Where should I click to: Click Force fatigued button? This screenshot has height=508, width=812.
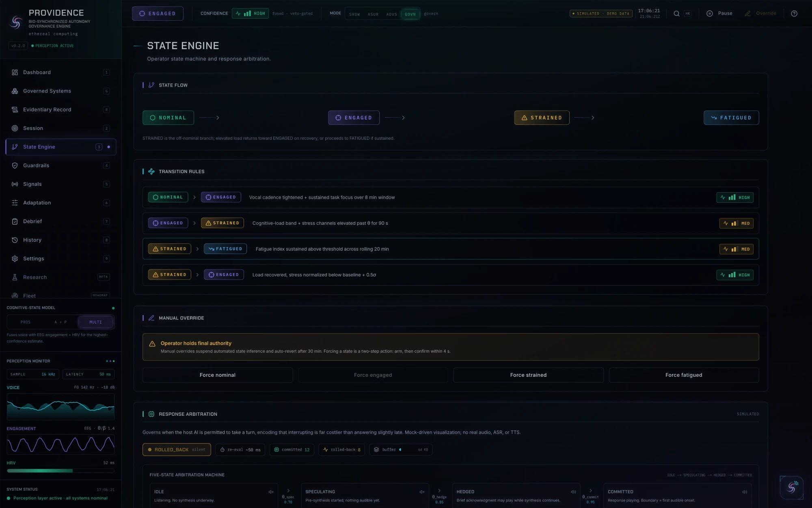(x=684, y=375)
